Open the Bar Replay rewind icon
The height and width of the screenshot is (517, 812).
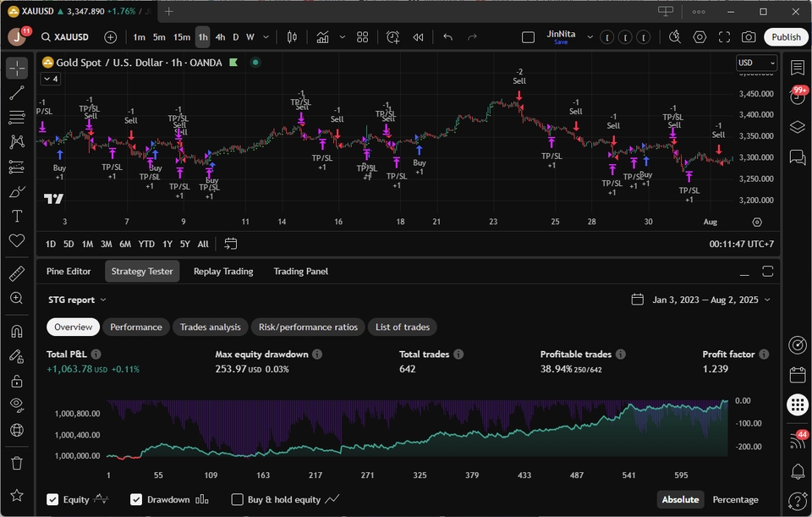point(418,37)
